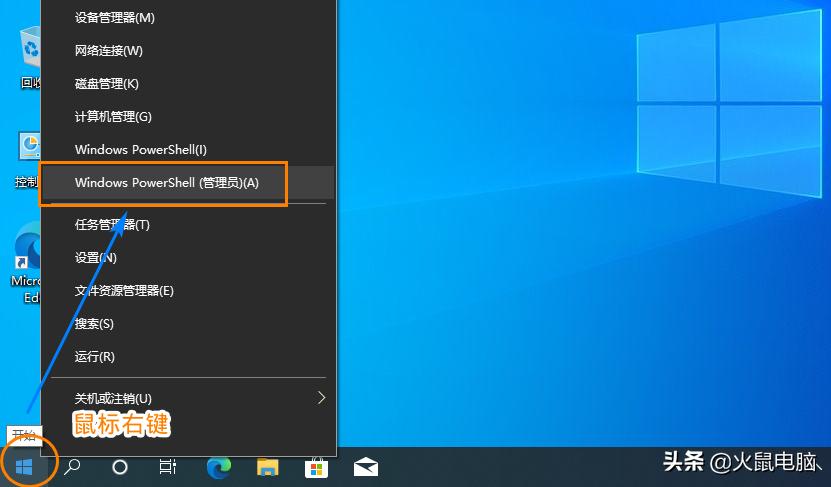The width and height of the screenshot is (831, 487).
Task: Open Mail envelope icon on taskbar
Action: click(366, 467)
